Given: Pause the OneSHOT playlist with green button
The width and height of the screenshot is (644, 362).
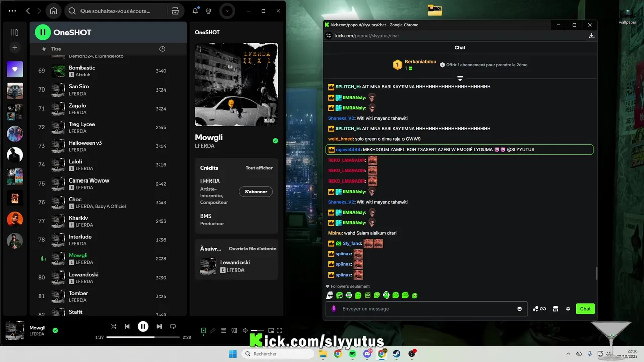Looking at the screenshot, I should tap(43, 32).
